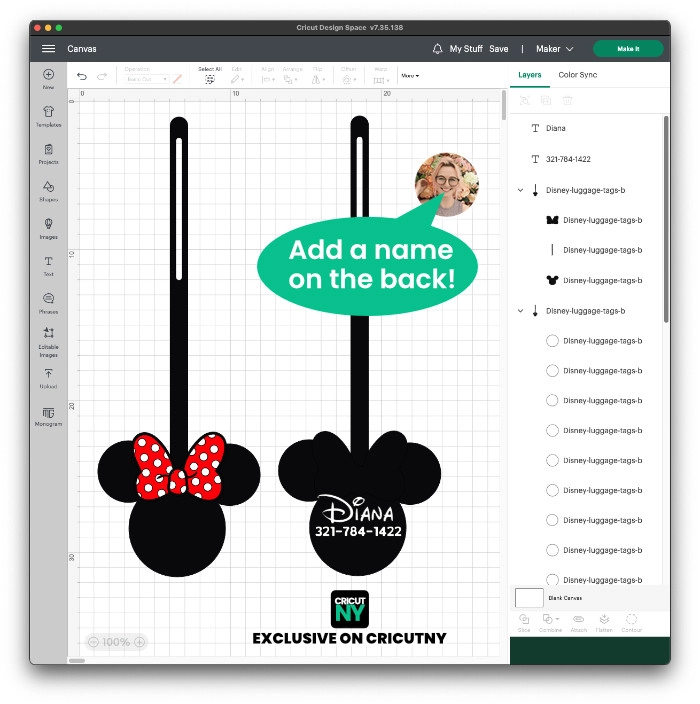Screen dimensions: 700x704
Task: Open the Templates panel
Action: pos(48,116)
